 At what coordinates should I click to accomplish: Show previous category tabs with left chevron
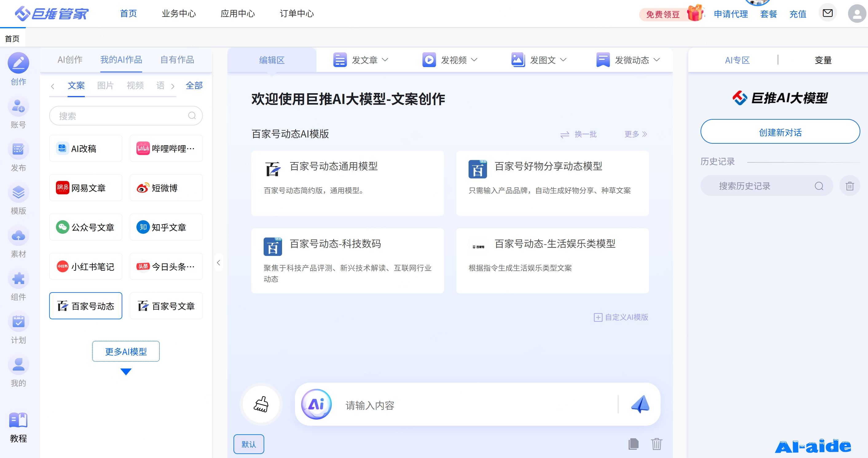[53, 86]
